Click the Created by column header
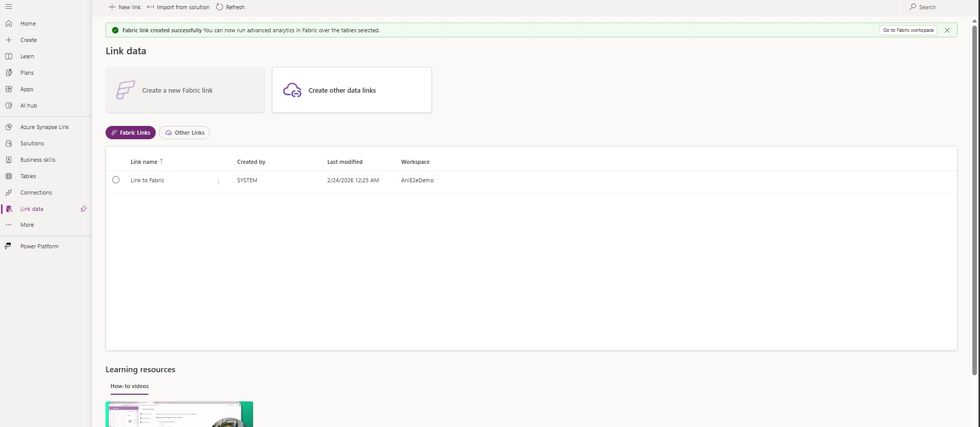Viewport: 980px width, 427px height. (251, 162)
